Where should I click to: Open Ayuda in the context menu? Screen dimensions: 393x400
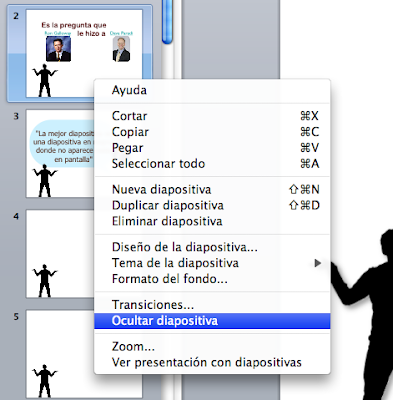[212, 90]
